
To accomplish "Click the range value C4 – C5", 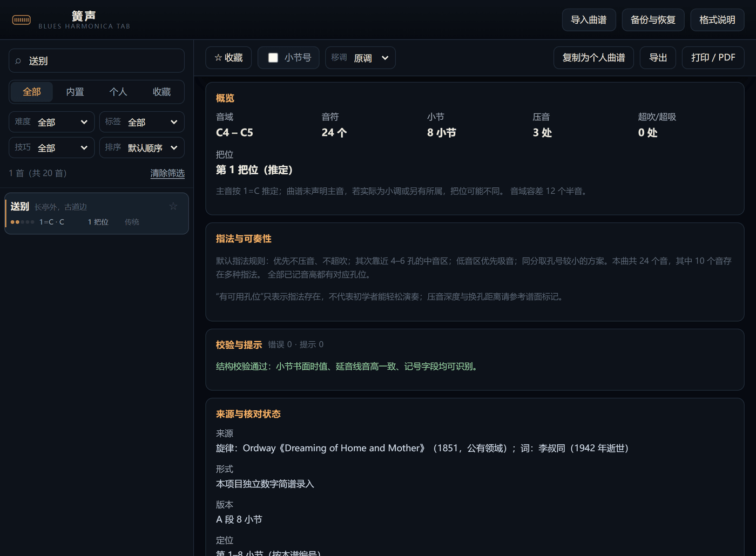I will [x=234, y=133].
